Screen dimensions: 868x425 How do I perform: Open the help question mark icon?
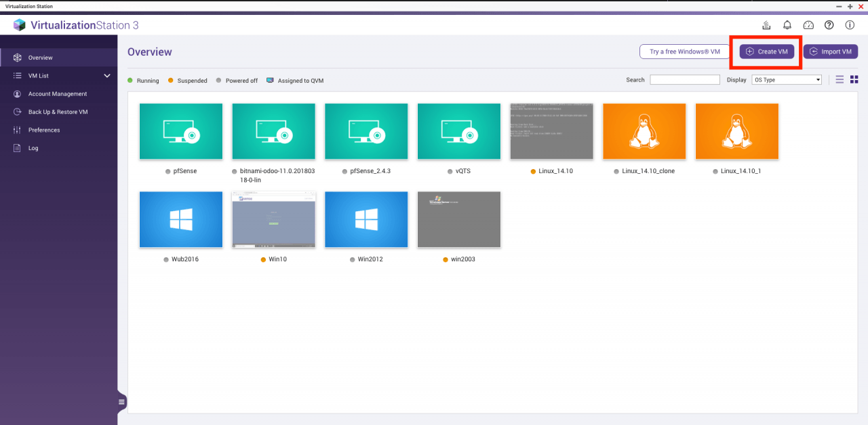[829, 25]
